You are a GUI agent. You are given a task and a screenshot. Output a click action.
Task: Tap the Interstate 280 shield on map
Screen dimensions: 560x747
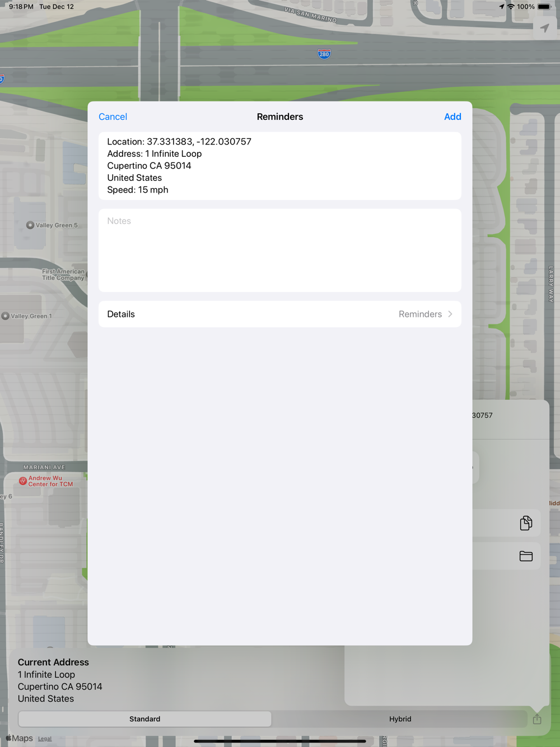click(x=324, y=54)
